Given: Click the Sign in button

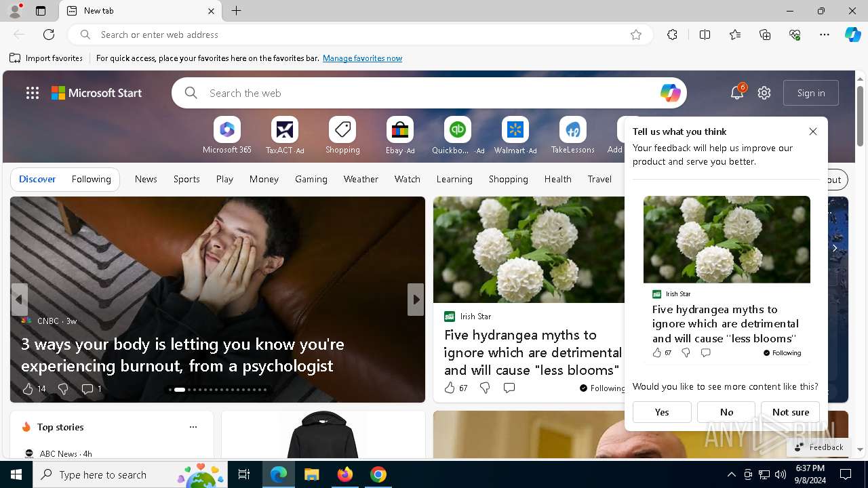Looking at the screenshot, I should (x=811, y=93).
